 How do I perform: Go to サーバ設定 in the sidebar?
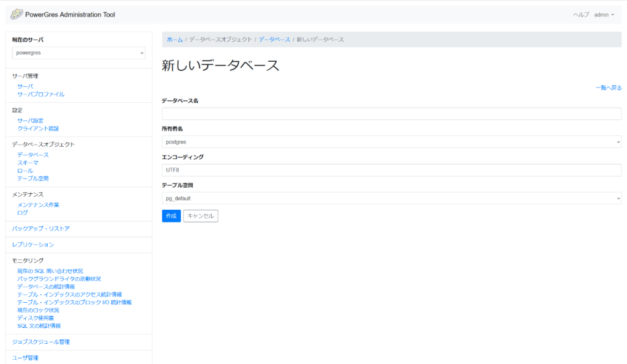click(x=31, y=121)
